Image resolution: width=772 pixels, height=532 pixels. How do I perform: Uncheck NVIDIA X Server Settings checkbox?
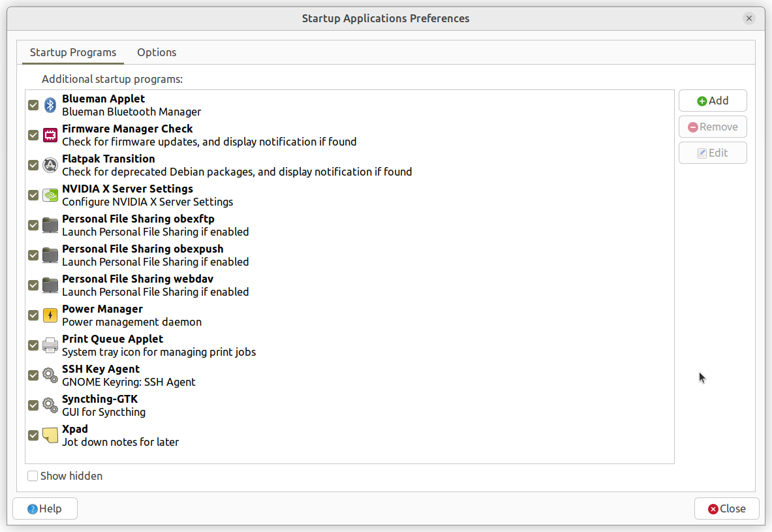[x=33, y=195]
